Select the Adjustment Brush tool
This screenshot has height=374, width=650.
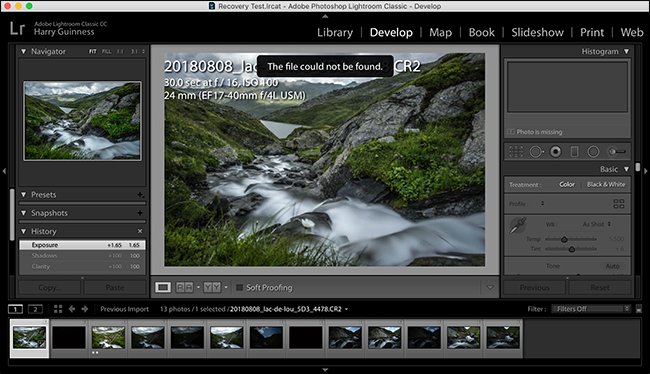coord(616,152)
